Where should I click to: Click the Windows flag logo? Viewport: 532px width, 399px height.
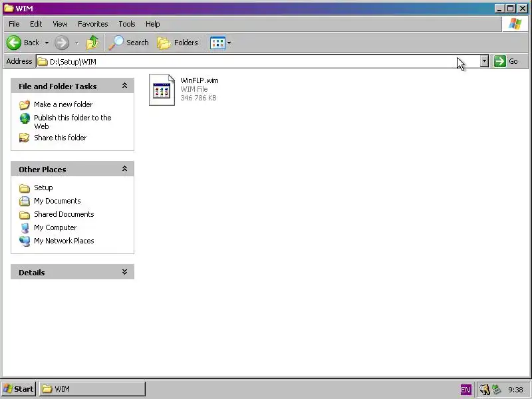point(515,24)
